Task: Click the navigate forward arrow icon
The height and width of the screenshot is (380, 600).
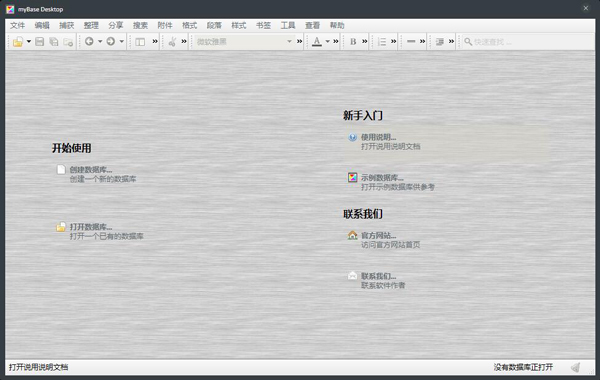Action: [111, 41]
